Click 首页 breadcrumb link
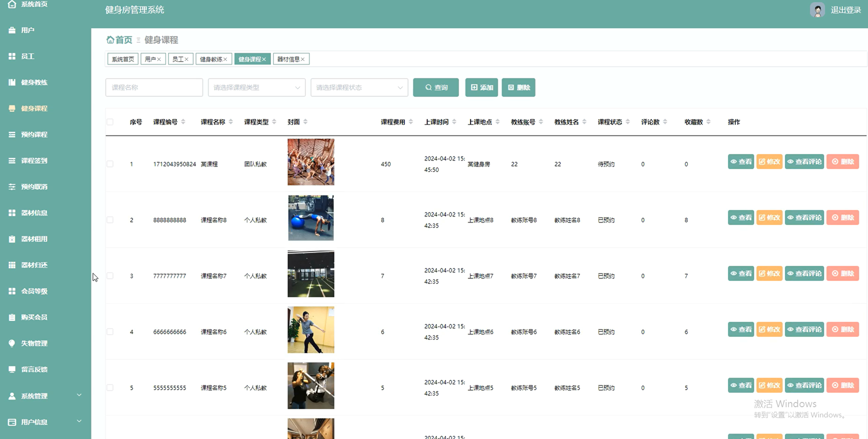868x439 pixels. click(124, 40)
